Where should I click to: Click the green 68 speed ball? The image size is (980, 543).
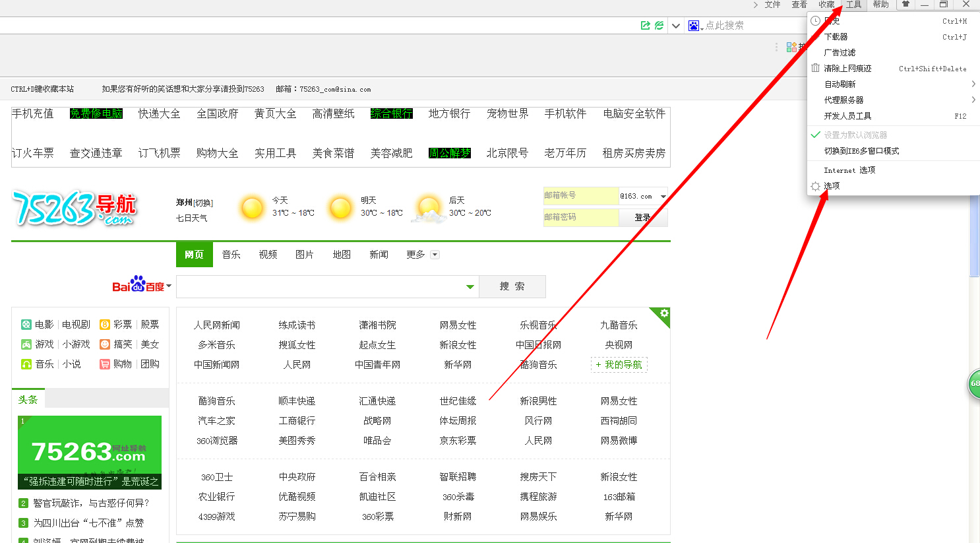[x=973, y=383]
